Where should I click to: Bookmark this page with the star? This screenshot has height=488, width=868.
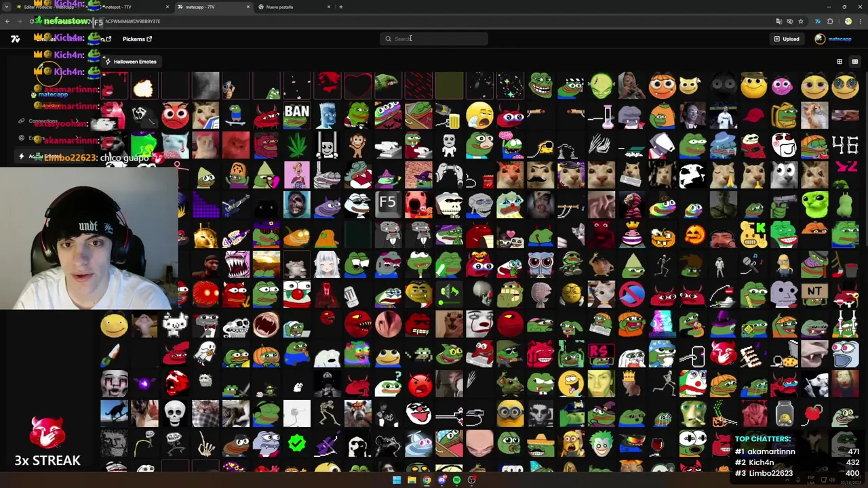pyautogui.click(x=801, y=21)
